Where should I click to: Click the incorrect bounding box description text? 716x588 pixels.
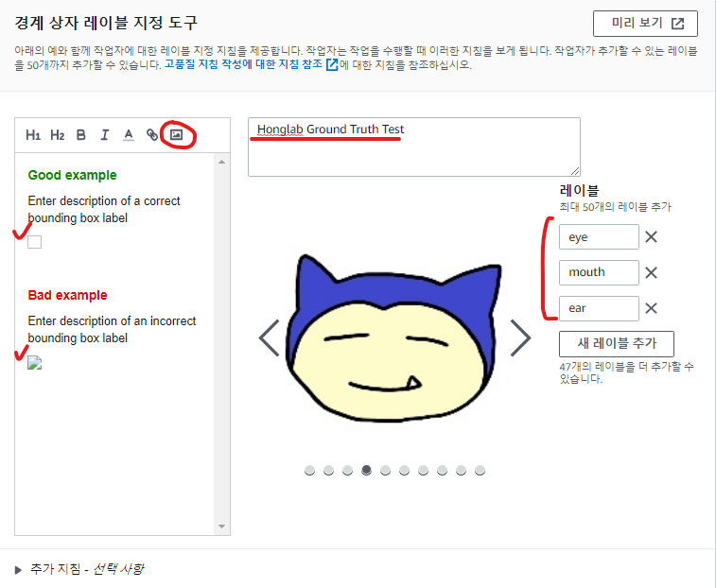[x=112, y=330]
